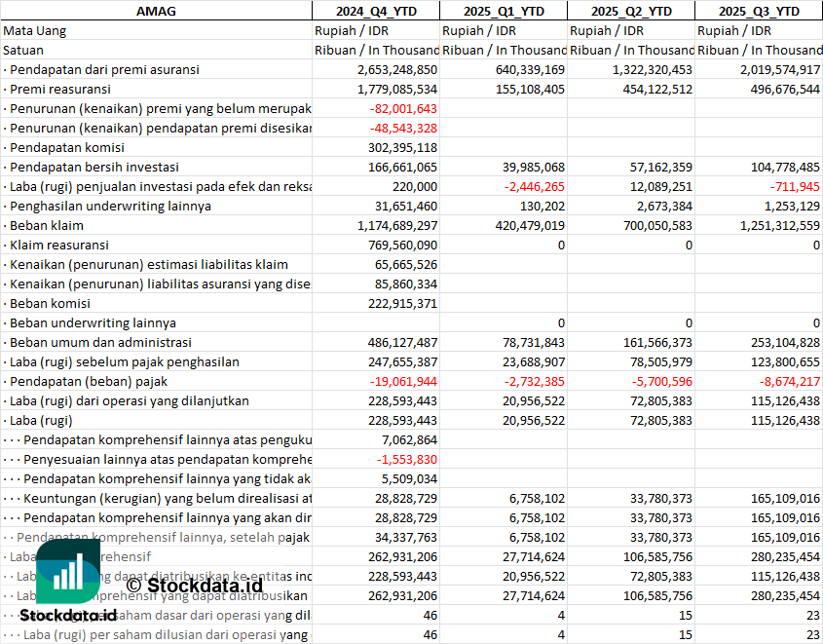Image resolution: width=823 pixels, height=644 pixels.
Task: Click the Beban umum dan administrasi label
Action: click(100, 342)
